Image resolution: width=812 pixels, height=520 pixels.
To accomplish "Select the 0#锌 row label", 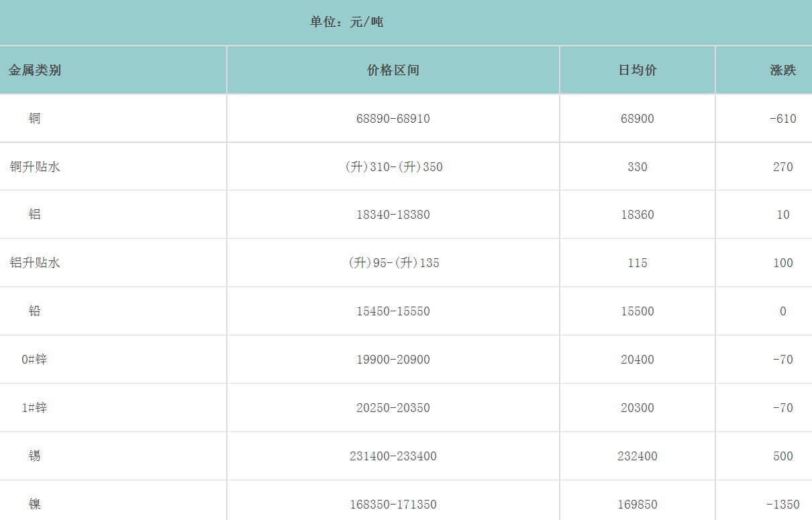I will pos(35,360).
